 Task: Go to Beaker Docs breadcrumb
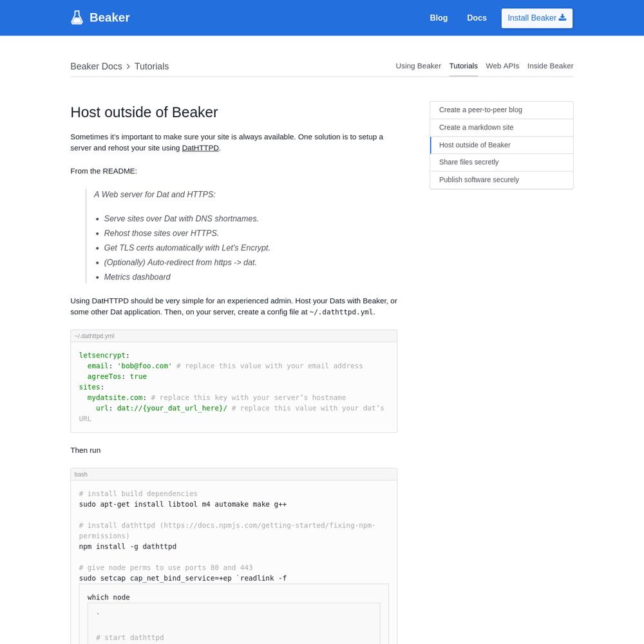pyautogui.click(x=96, y=66)
